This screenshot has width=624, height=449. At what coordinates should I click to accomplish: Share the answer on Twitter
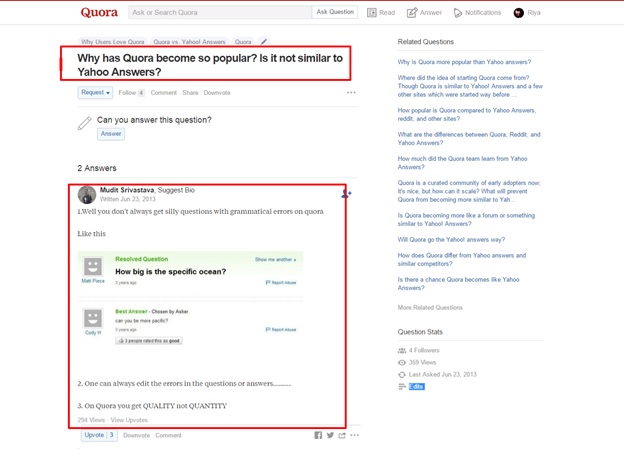click(x=330, y=435)
